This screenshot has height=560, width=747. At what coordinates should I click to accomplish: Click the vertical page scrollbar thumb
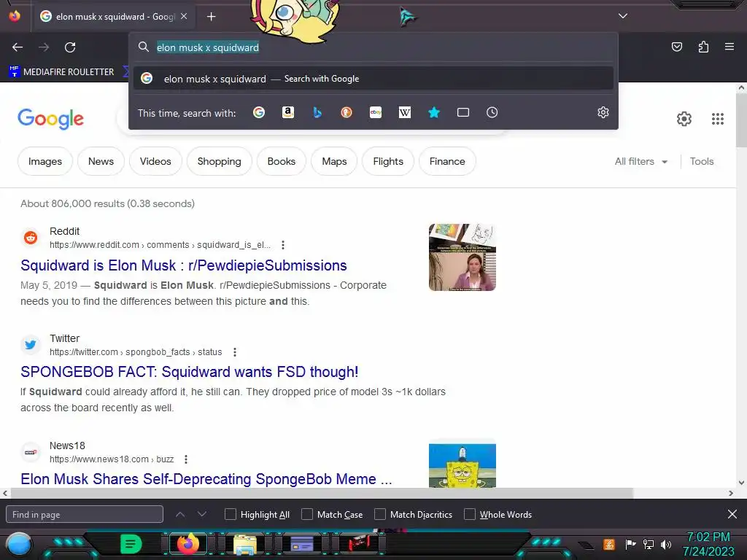741,120
